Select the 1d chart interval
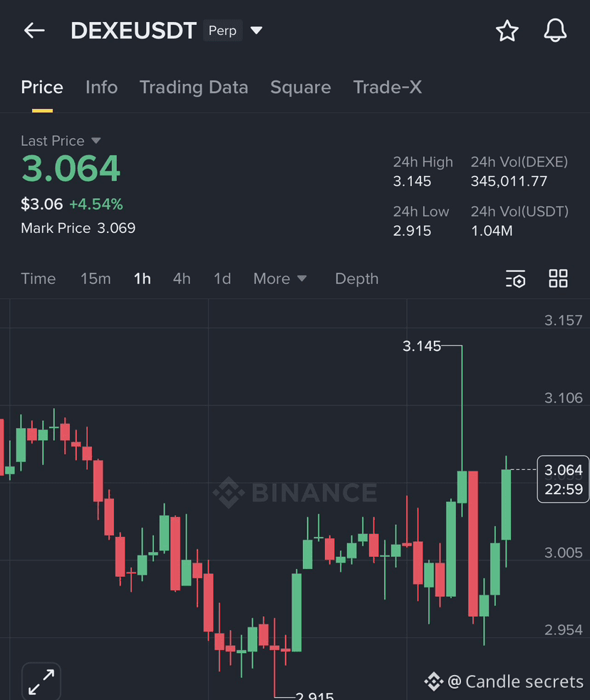The width and height of the screenshot is (590, 700). click(222, 278)
